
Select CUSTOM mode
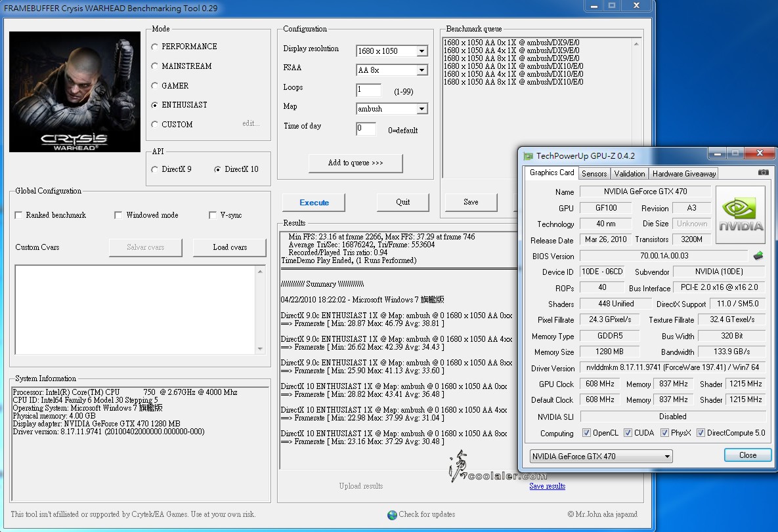(x=155, y=125)
